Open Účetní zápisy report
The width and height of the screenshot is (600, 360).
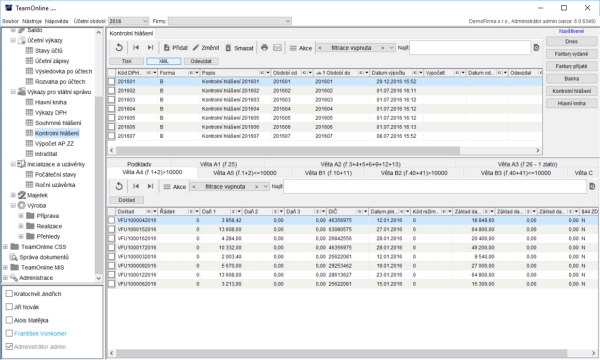(52, 61)
